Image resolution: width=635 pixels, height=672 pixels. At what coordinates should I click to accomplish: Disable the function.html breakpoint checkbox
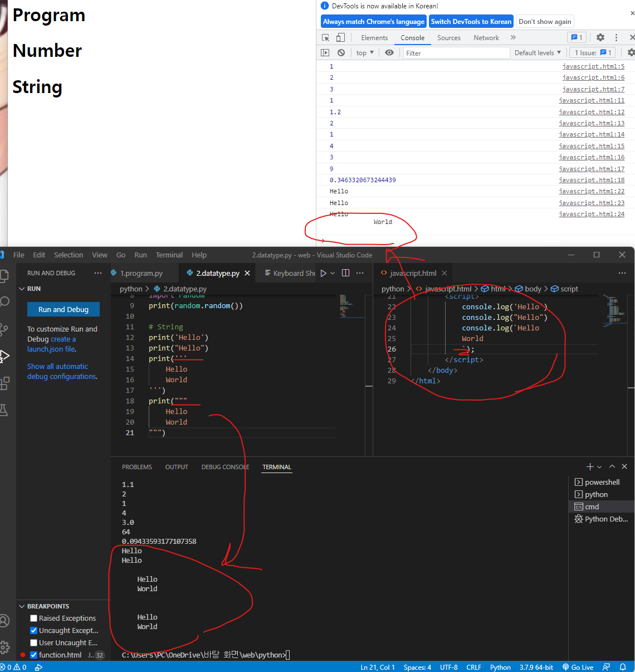(33, 655)
